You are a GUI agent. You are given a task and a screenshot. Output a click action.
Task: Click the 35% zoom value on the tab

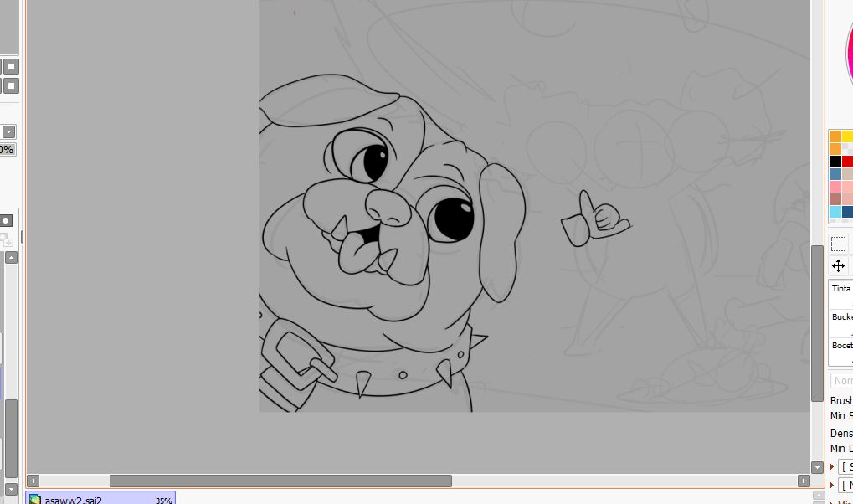pyautogui.click(x=164, y=500)
